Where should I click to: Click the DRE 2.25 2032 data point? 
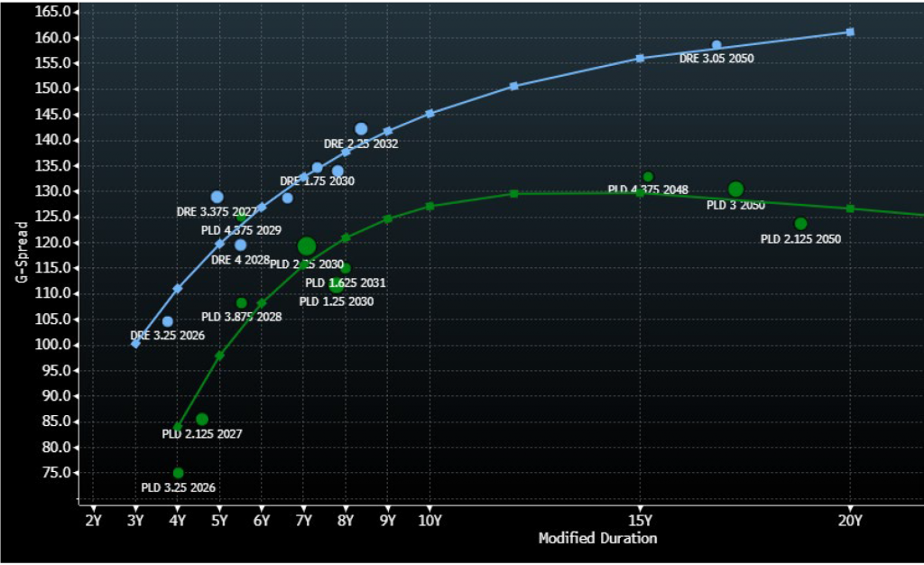click(361, 129)
